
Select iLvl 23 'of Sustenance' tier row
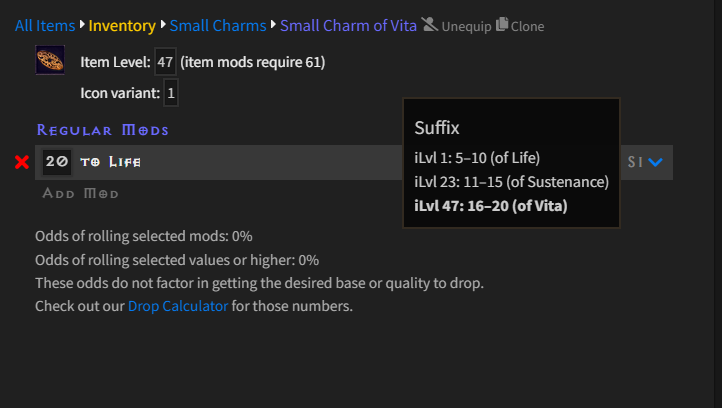pos(511,182)
